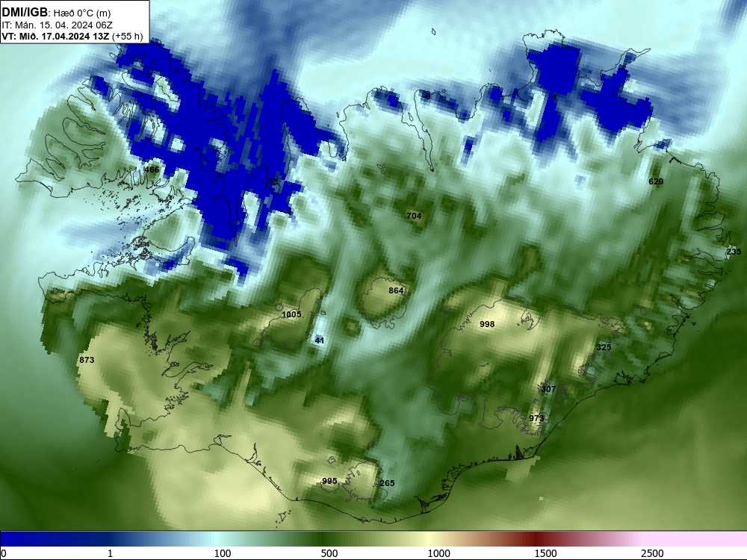Click the 1005 height label
The width and height of the screenshot is (747, 560).
(291, 314)
